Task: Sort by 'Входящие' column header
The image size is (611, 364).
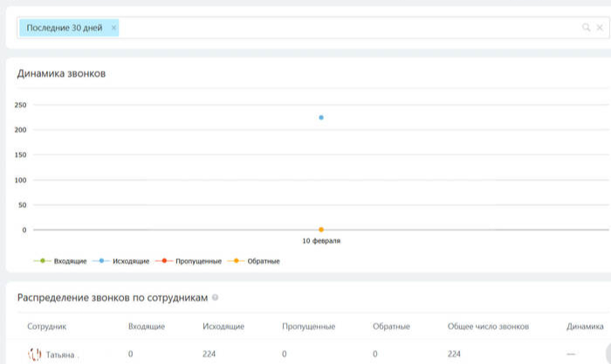Action: pyautogui.click(x=147, y=326)
